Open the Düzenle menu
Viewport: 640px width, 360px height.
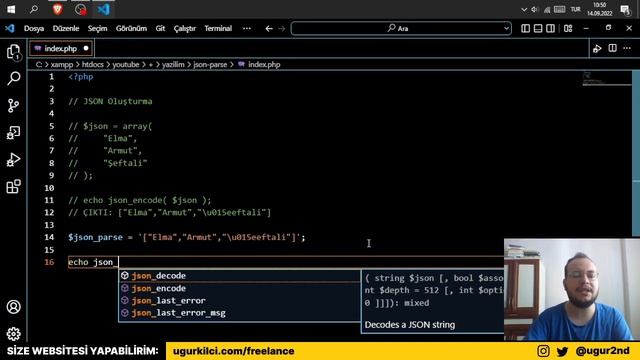(x=66, y=29)
